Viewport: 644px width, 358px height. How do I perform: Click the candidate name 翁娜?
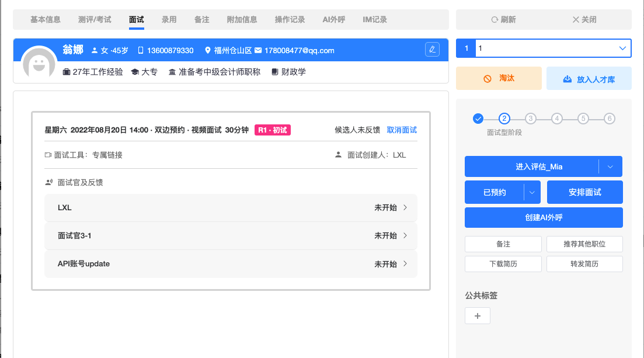[73, 50]
